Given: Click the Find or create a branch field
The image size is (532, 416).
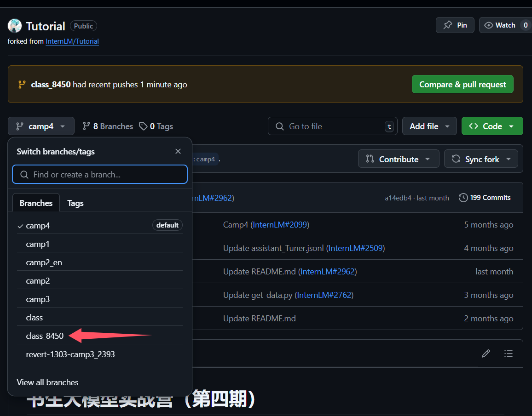Looking at the screenshot, I should [x=100, y=175].
